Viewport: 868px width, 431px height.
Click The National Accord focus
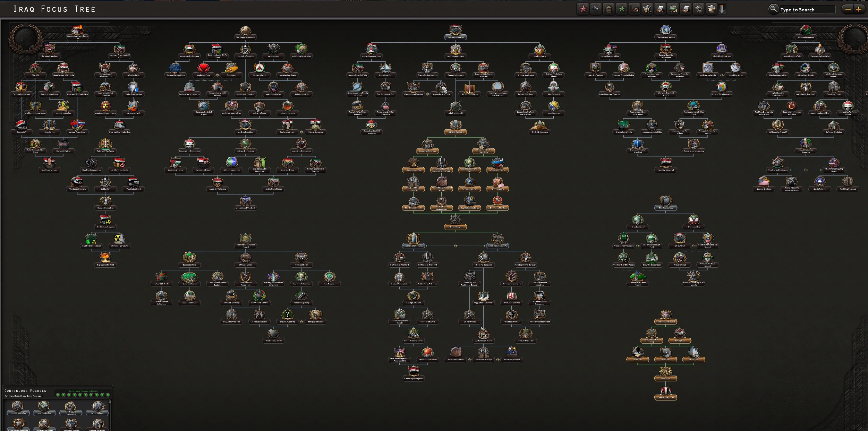pyautogui.click(x=666, y=32)
